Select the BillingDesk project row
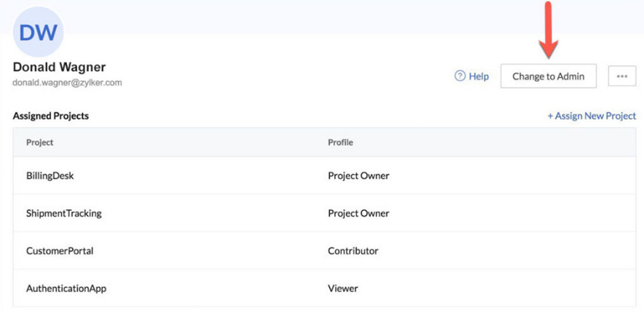Viewport: 644px width, 313px height. coord(50,176)
